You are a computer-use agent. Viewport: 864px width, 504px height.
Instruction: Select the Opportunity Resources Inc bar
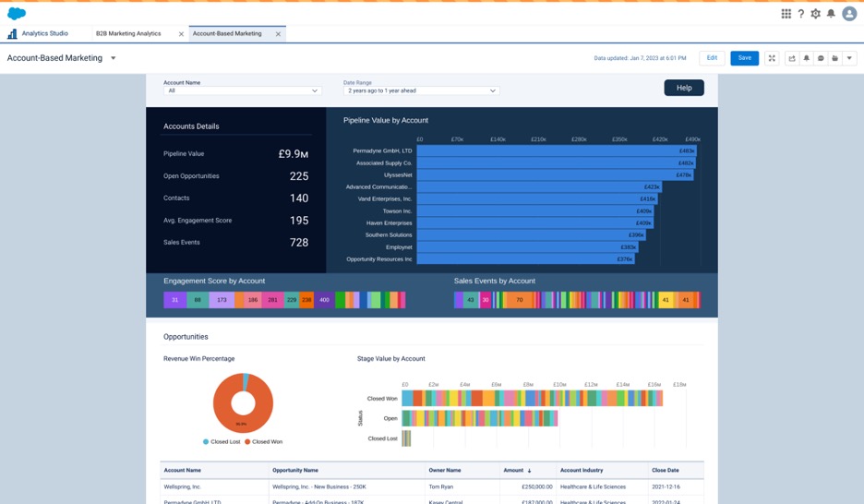[x=525, y=259]
